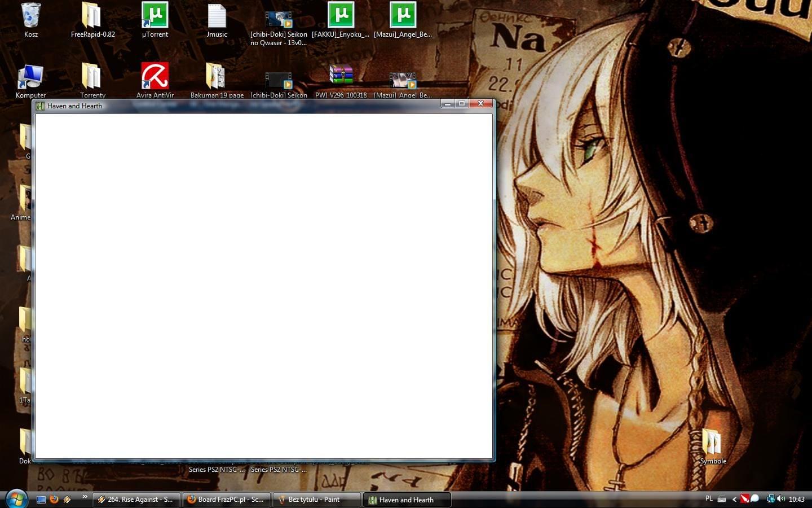This screenshot has width=812, height=508.
Task: Open the network connection tray icon
Action: (770, 499)
